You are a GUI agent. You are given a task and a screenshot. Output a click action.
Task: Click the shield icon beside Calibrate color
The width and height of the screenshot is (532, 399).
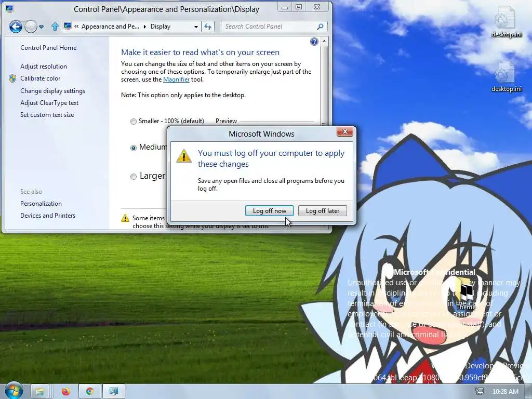[12, 78]
